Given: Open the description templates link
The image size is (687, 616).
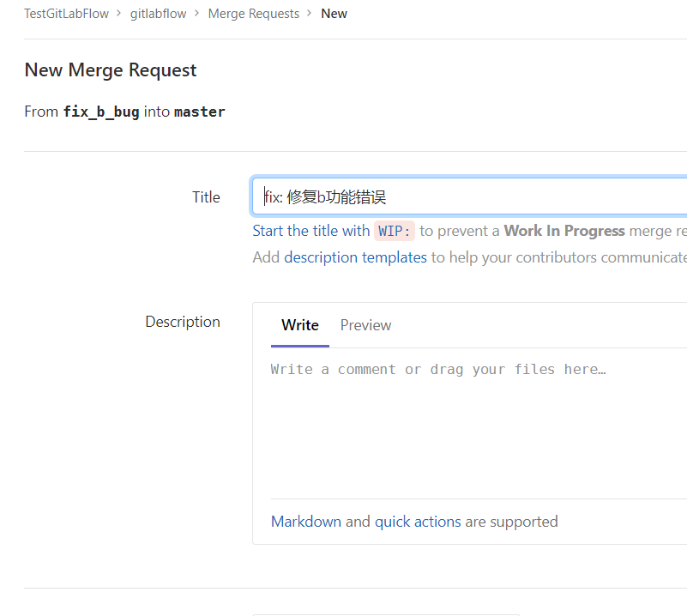Looking at the screenshot, I should tap(355, 257).
